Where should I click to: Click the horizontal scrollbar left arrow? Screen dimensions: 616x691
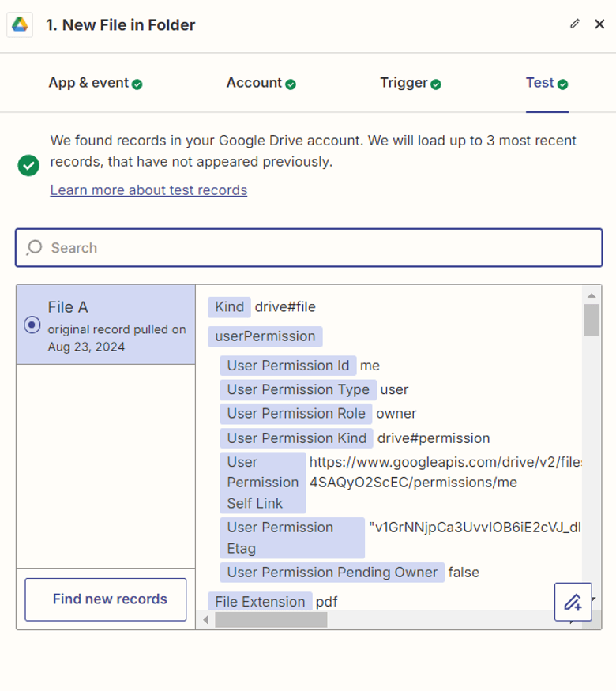tap(205, 620)
